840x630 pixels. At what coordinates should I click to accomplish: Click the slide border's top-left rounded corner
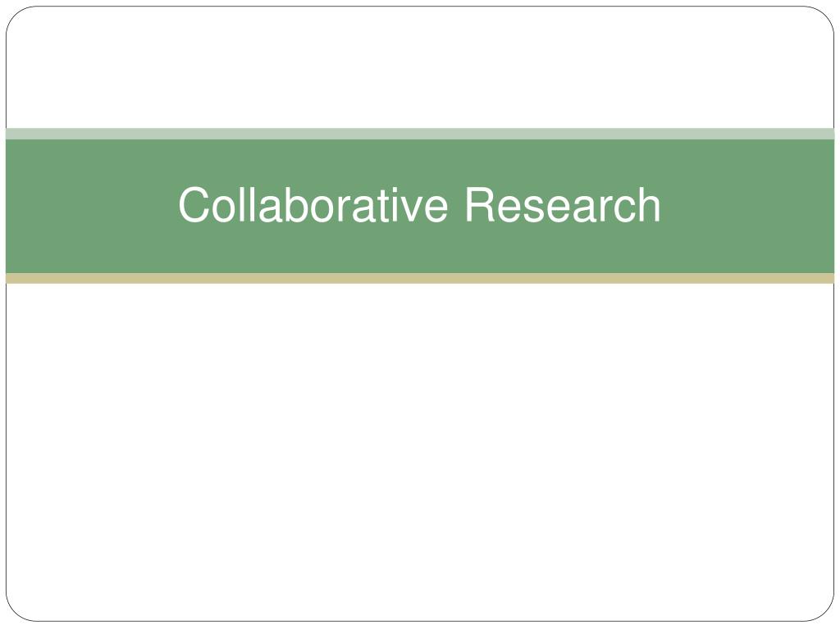click(x=15, y=15)
